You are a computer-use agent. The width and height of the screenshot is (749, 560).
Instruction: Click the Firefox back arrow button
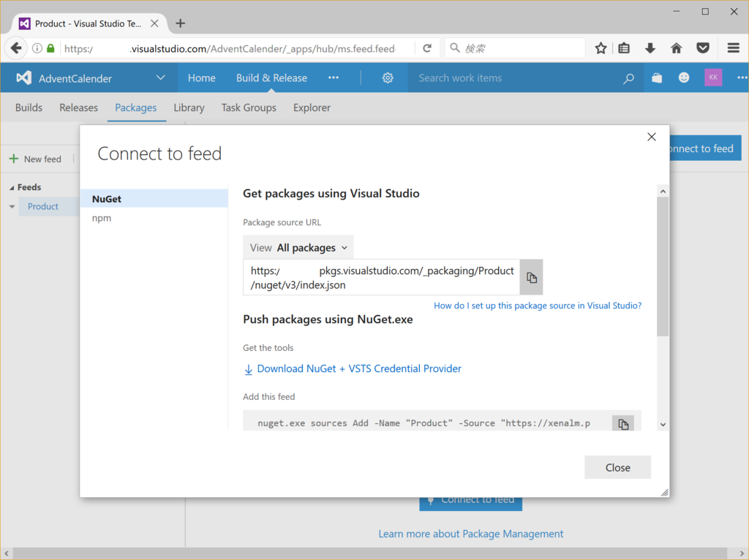(x=16, y=48)
